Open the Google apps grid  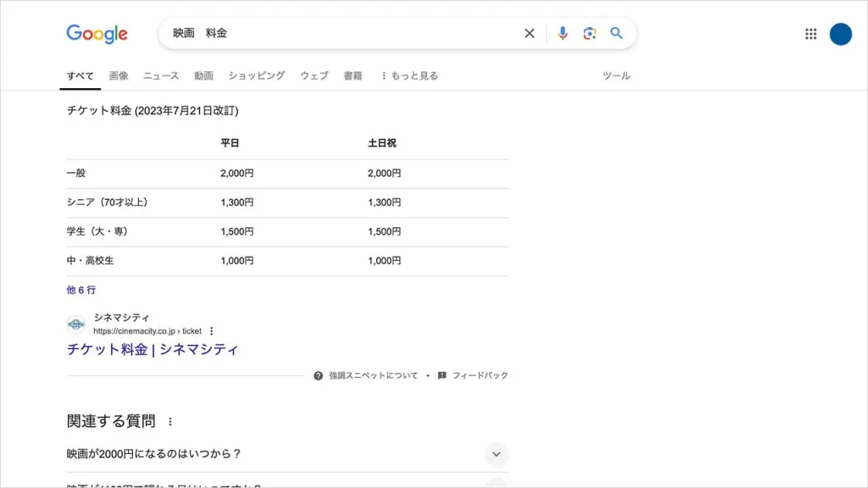pos(810,34)
